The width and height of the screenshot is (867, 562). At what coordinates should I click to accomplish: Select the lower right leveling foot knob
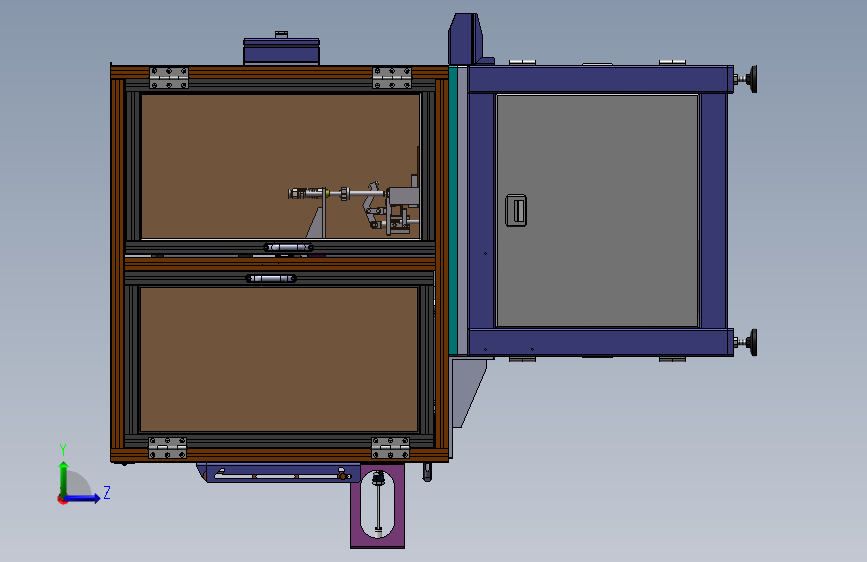749,342
